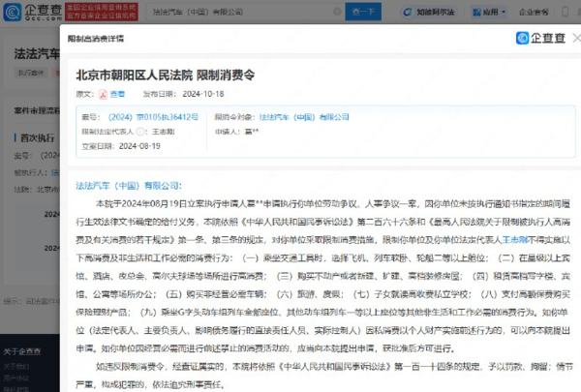Click 执行案件 tag in background page

(31, 73)
